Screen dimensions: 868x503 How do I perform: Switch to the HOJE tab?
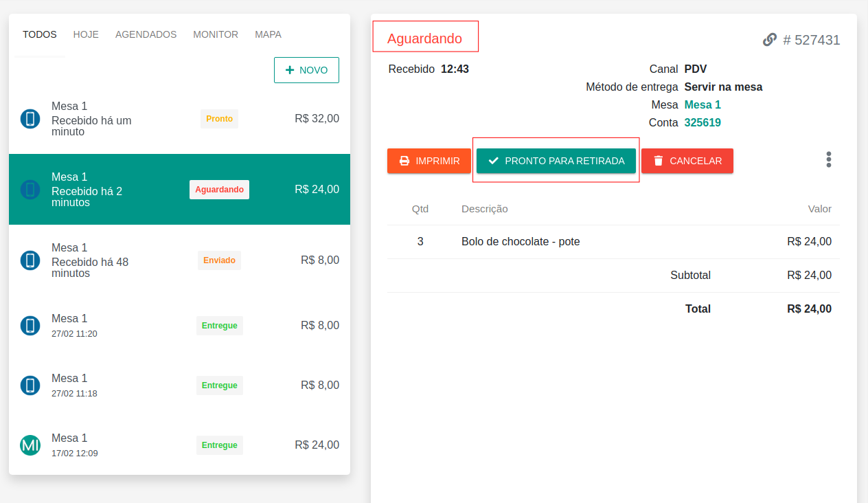tap(86, 34)
